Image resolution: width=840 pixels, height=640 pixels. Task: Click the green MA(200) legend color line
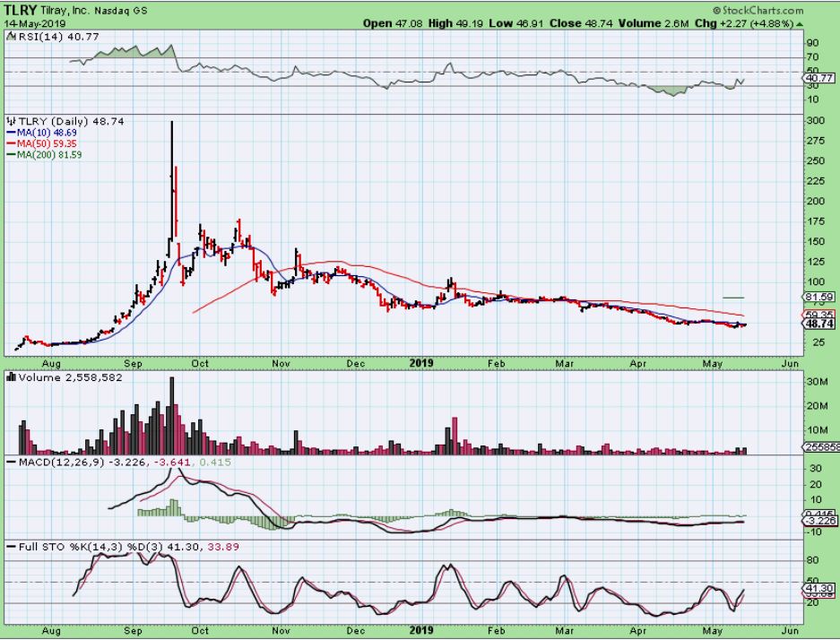11,155
